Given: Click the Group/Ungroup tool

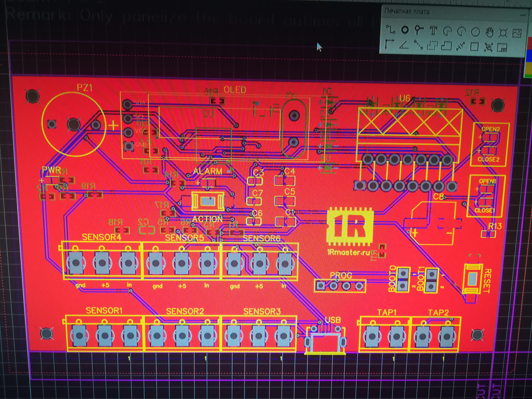Looking at the screenshot, I should [488, 47].
